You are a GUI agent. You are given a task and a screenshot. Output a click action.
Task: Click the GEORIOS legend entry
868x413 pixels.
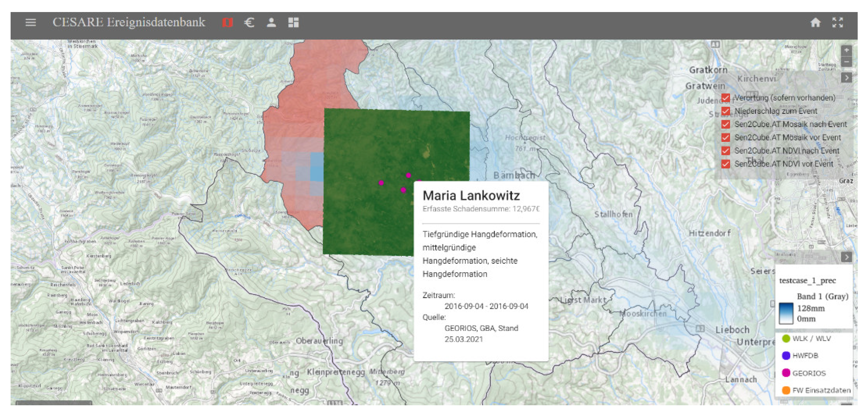808,373
